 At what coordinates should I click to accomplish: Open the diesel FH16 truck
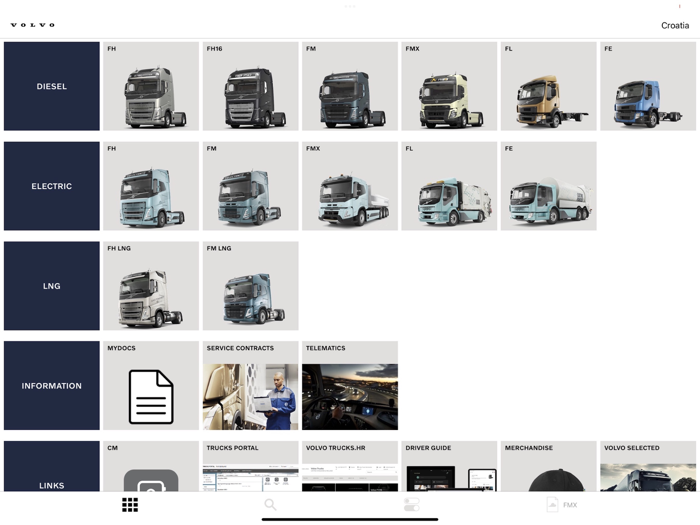point(250,86)
